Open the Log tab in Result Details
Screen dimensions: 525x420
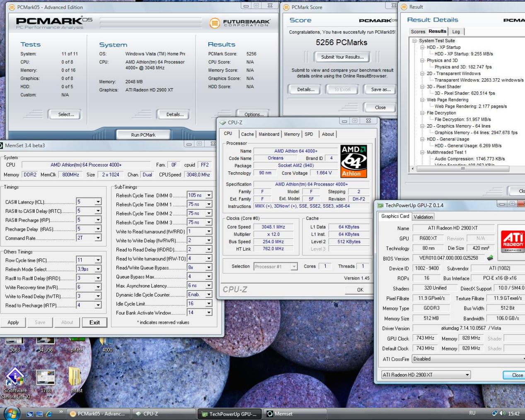[456, 31]
